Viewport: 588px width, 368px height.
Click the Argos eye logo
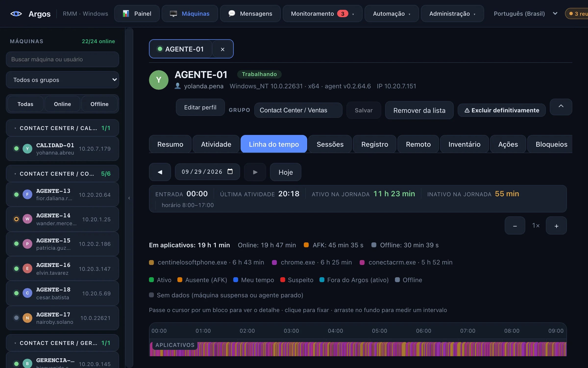pos(16,14)
